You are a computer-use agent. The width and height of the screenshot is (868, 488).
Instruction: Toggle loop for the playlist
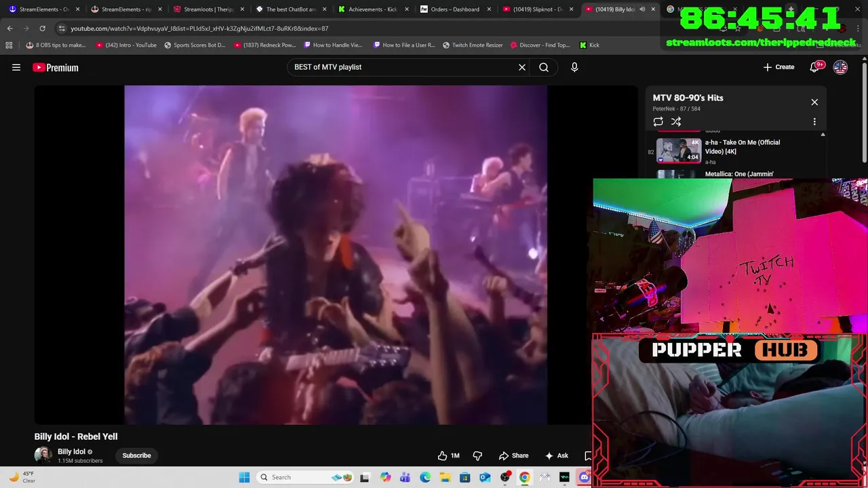(x=658, y=121)
